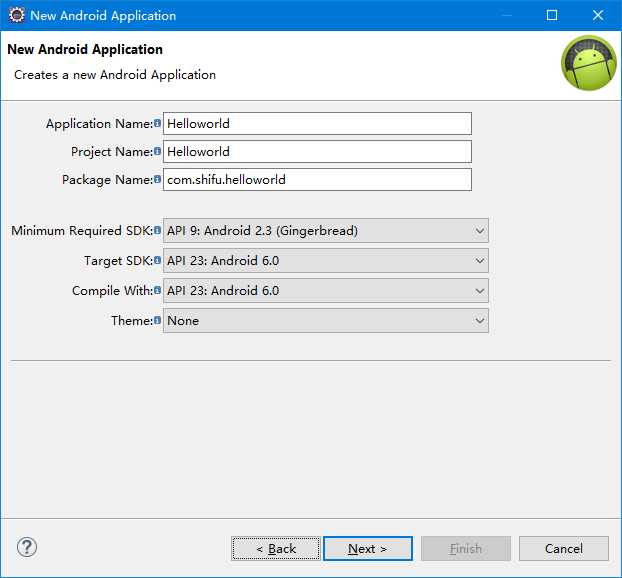Click the Android robot wizard logo
The image size is (622, 578).
589,63
